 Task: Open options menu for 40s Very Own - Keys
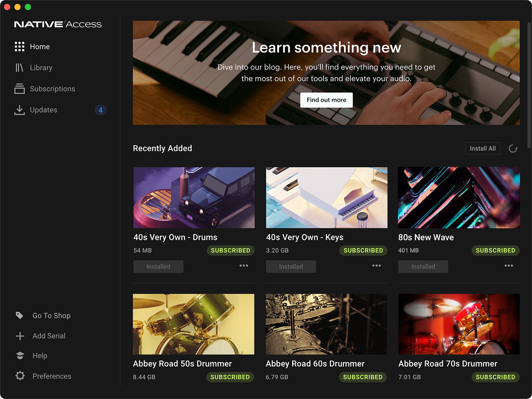click(x=376, y=265)
